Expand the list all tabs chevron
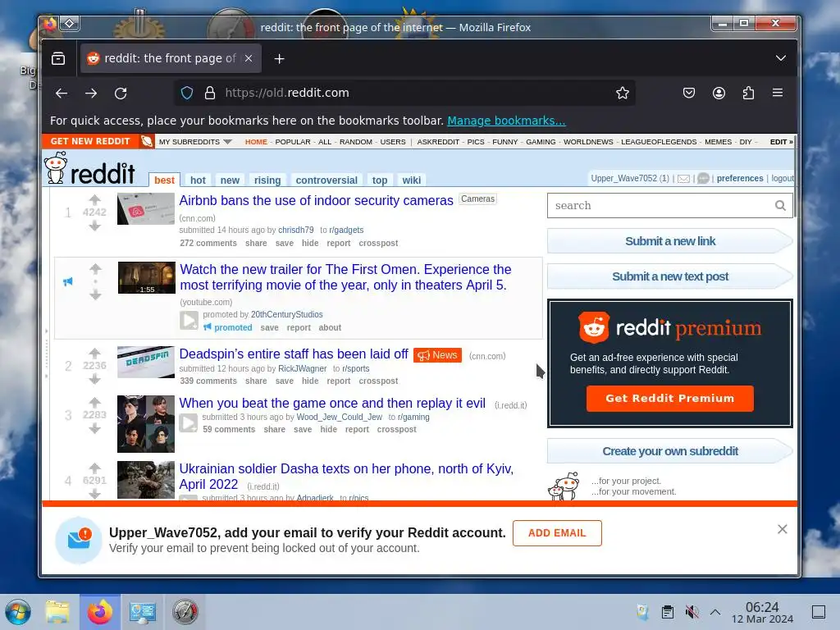This screenshot has width=840, height=630. [x=781, y=58]
